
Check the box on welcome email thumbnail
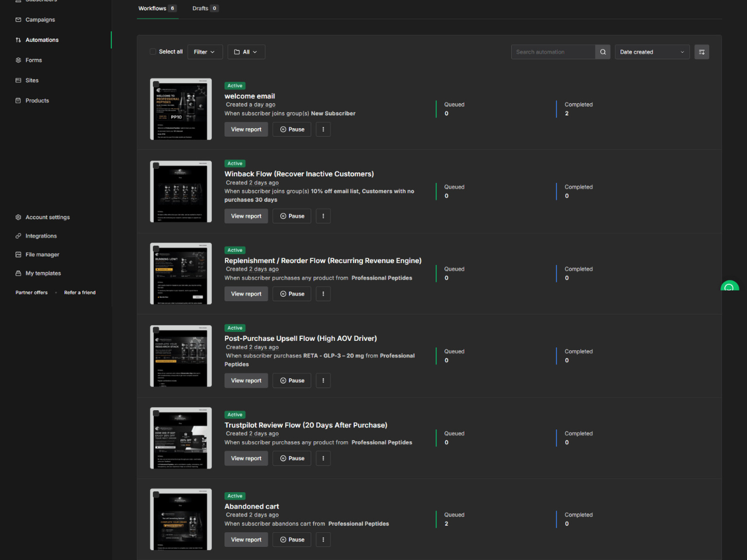(x=156, y=84)
